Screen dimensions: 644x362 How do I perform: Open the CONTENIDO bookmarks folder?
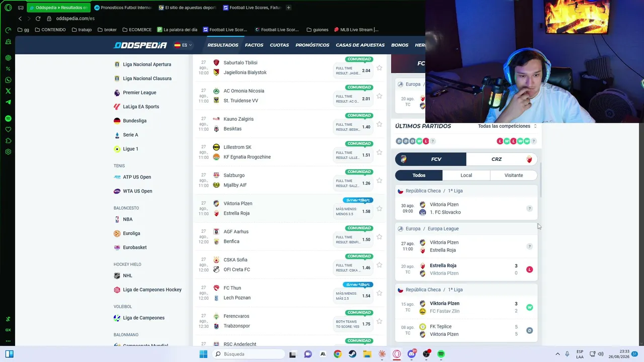(x=50, y=30)
